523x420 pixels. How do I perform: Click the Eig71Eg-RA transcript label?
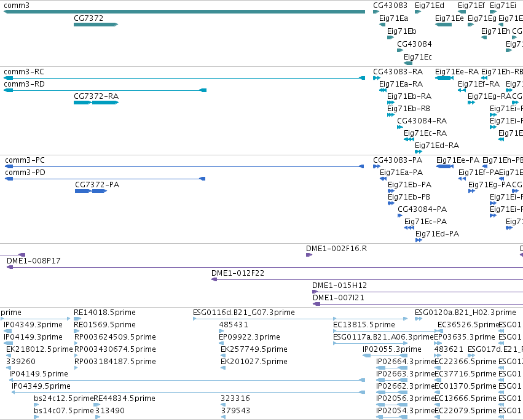coord(489,96)
